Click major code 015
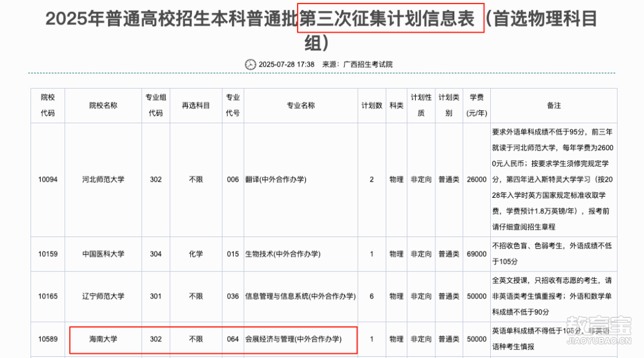The height and width of the screenshot is (358, 644). (x=233, y=254)
